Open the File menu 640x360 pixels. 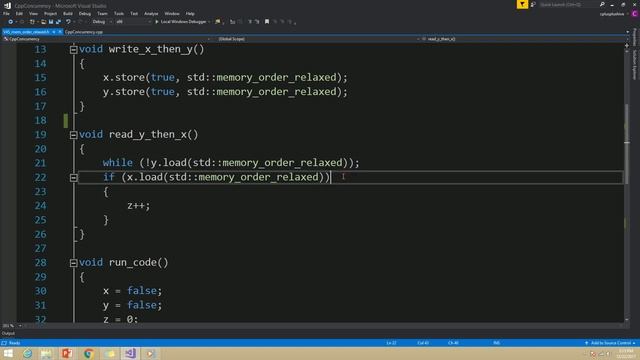[x=7, y=13]
